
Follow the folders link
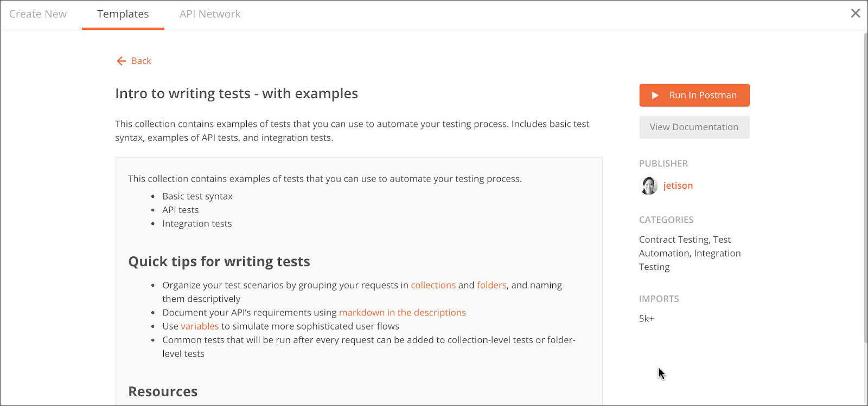point(492,285)
